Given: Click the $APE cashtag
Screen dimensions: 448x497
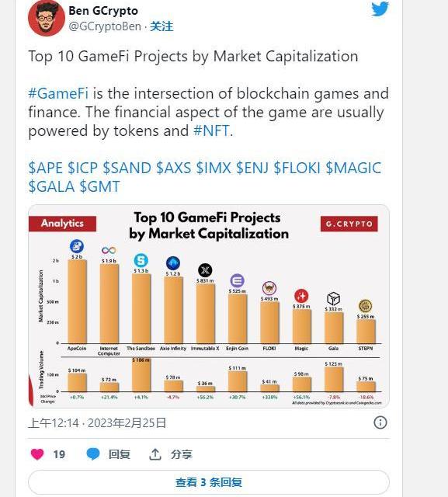Looking at the screenshot, I should (x=46, y=168).
